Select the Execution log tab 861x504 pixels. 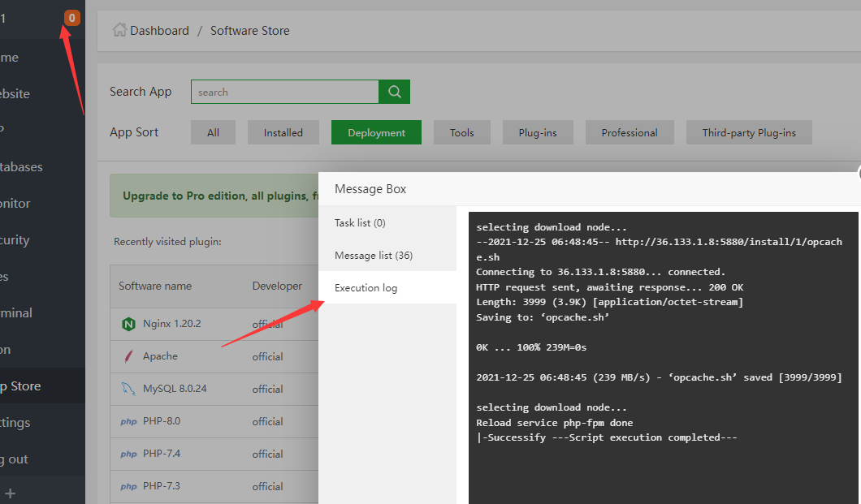(366, 287)
